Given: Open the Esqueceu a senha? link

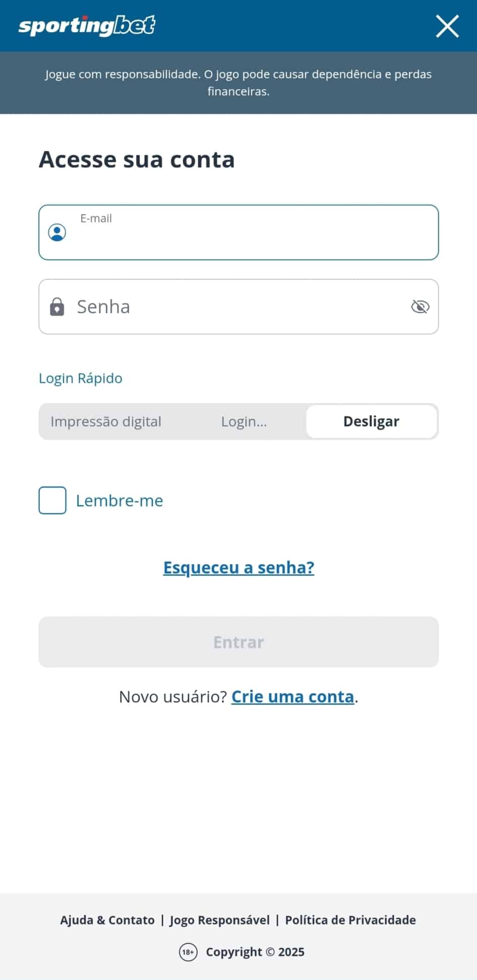Looking at the screenshot, I should pos(239,568).
